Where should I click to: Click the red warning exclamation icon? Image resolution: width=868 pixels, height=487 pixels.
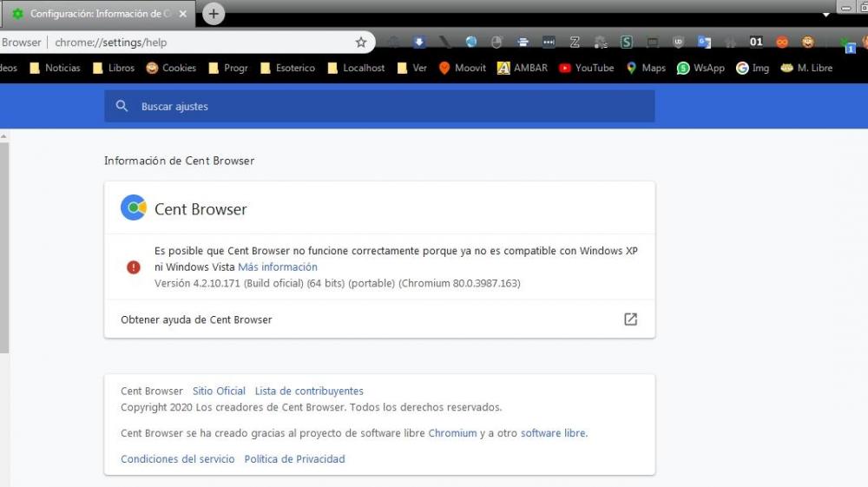(134, 267)
